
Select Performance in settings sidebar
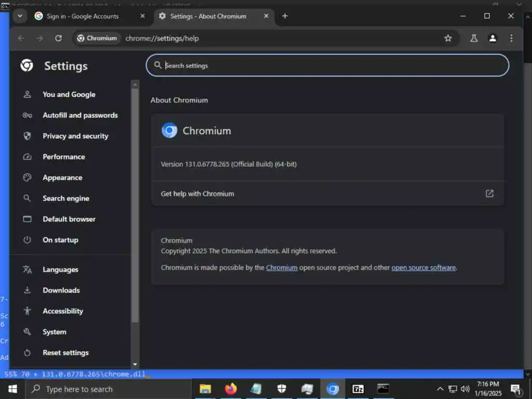point(64,157)
